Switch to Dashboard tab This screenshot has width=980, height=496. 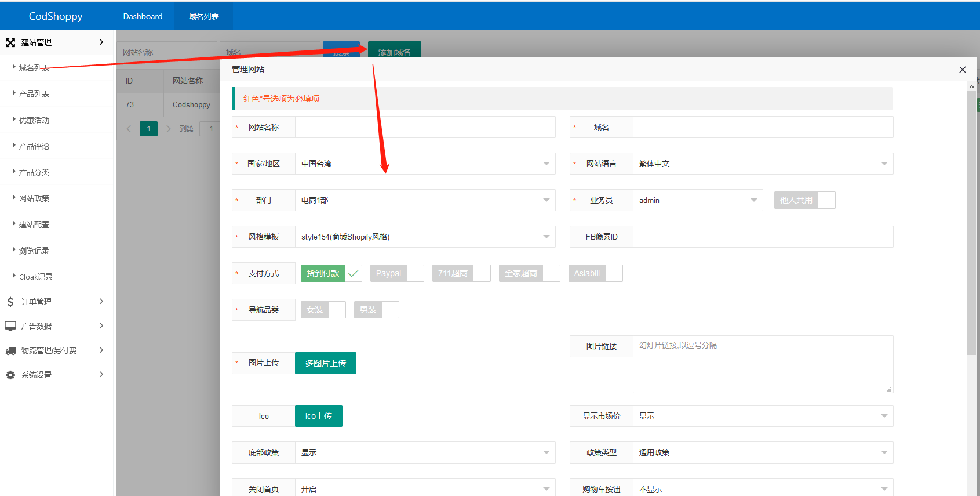(143, 16)
